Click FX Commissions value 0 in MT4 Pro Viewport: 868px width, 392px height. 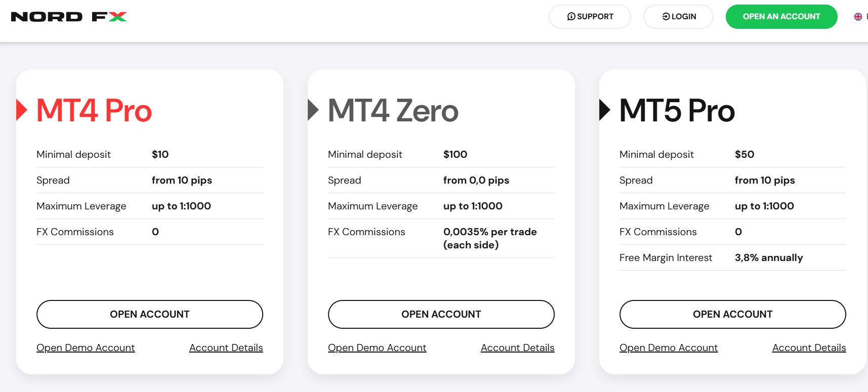coord(155,232)
